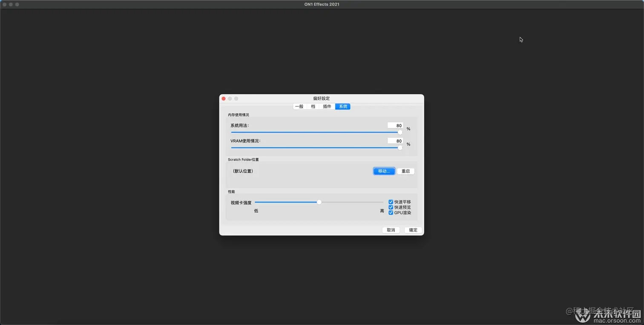Uncheck the 快速平移 checkbox

coord(391,202)
